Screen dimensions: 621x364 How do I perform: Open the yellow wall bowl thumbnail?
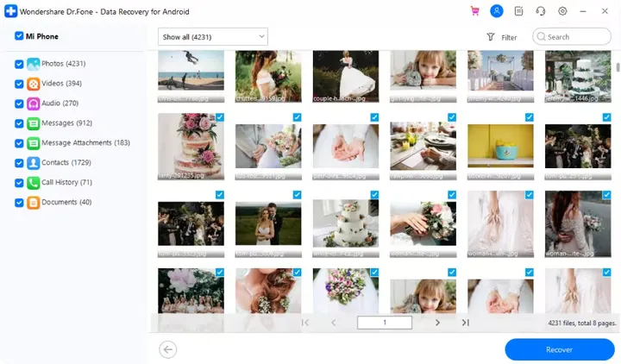[500, 147]
